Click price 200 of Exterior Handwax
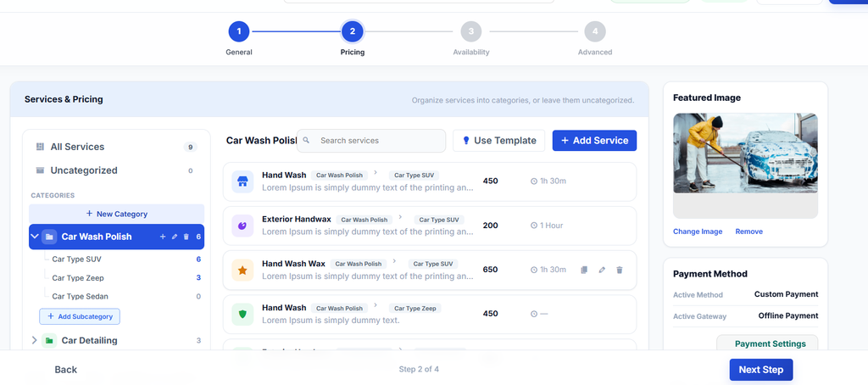868x385 pixels. tap(490, 226)
